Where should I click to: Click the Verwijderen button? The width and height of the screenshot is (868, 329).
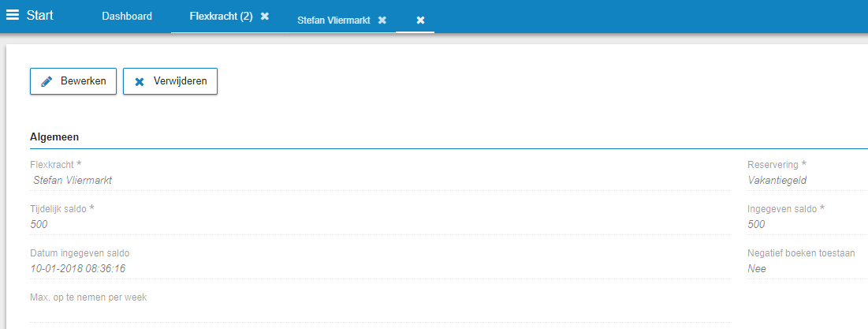[170, 81]
